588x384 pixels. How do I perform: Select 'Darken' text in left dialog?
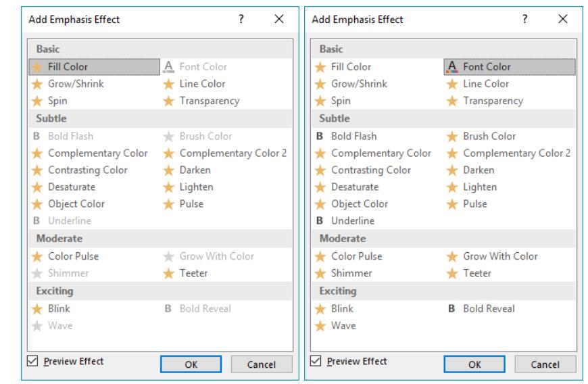(x=195, y=170)
